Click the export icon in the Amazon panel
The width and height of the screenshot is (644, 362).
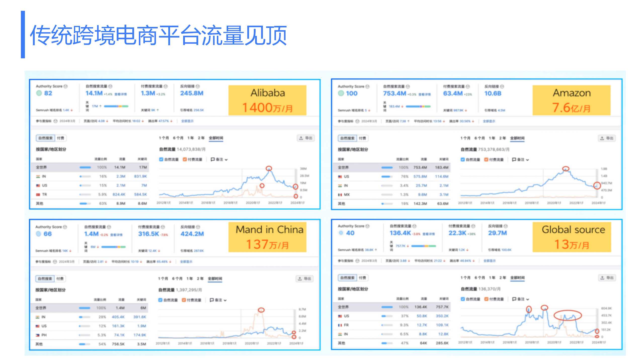pos(602,138)
